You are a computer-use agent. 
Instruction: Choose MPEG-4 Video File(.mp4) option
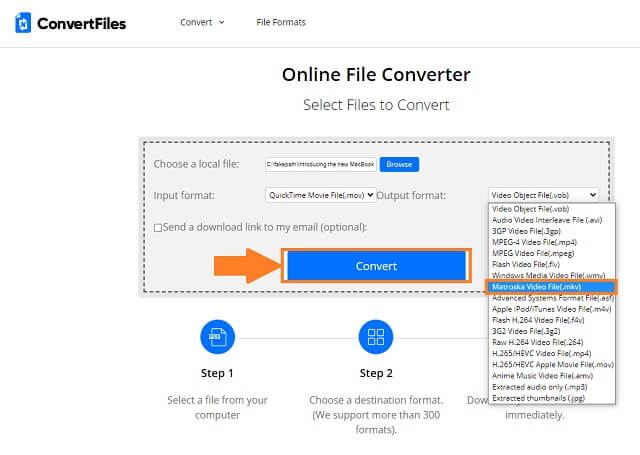pyautogui.click(x=551, y=242)
